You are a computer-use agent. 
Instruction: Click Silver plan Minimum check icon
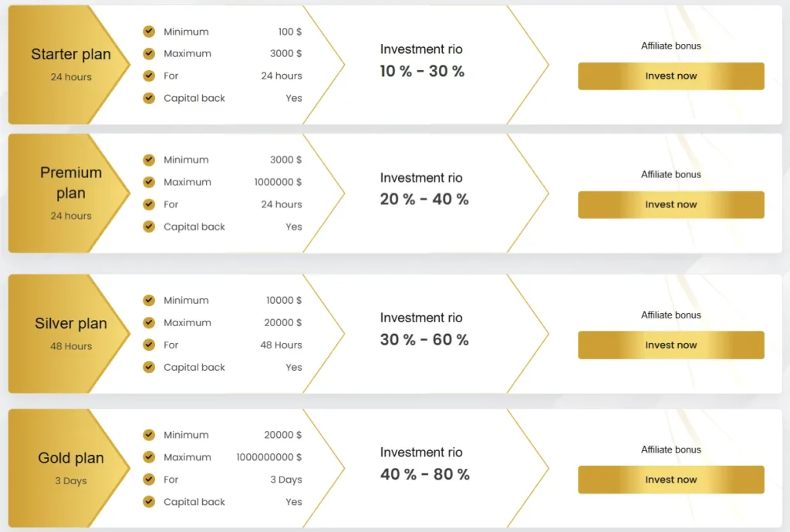(x=149, y=300)
